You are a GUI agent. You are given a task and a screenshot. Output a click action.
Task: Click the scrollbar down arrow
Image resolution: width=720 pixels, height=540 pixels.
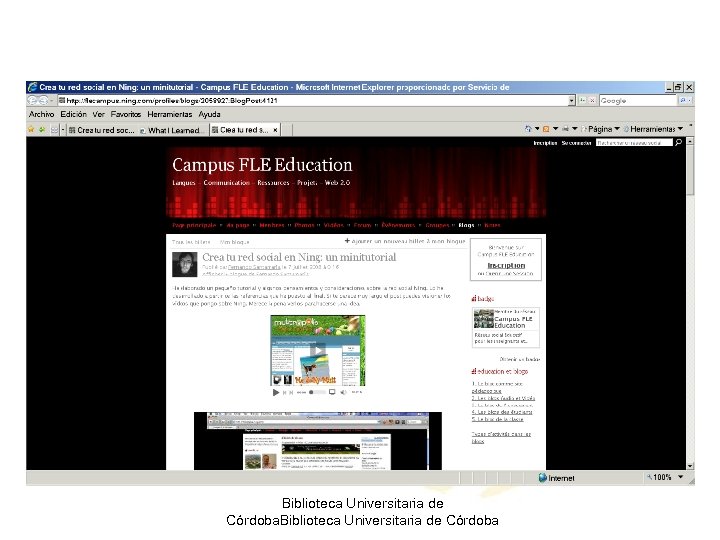click(690, 466)
